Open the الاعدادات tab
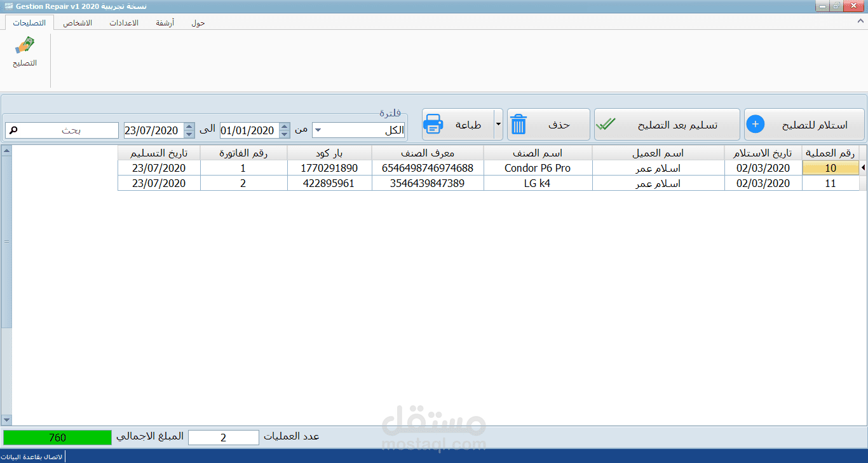The height and width of the screenshot is (463, 868). 124,23
